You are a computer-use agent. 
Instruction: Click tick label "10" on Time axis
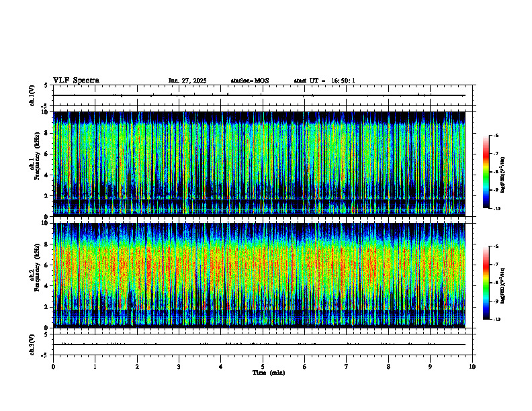[472, 367]
